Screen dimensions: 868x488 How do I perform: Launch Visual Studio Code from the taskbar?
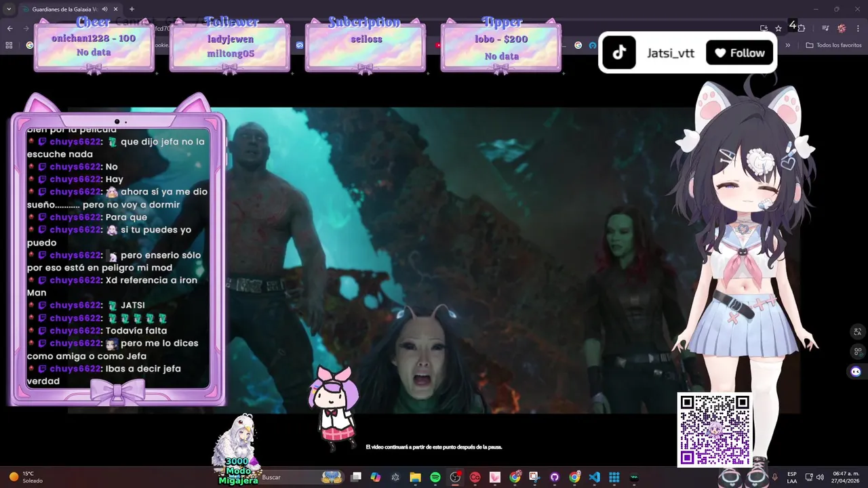click(595, 477)
